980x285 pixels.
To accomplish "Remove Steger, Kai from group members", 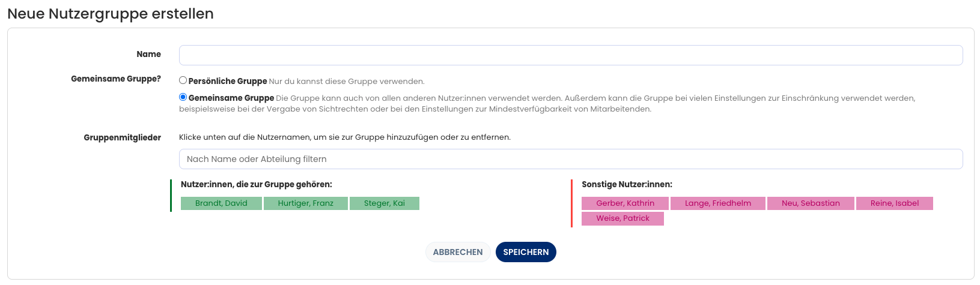I will click(384, 203).
